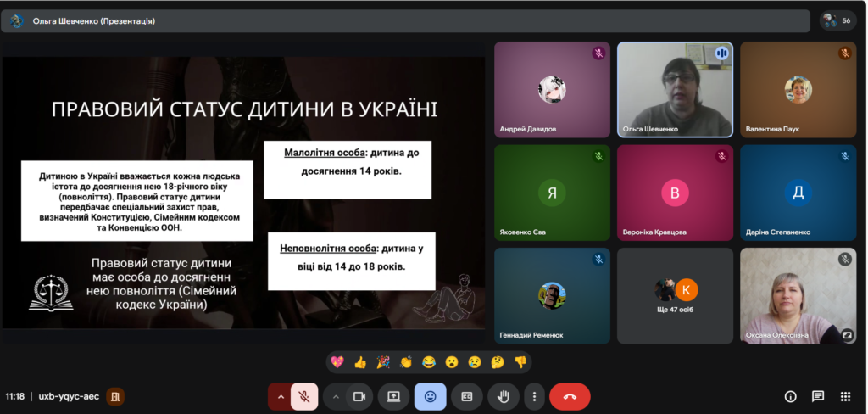This screenshot has height=414, width=868.
Task: Click the present screen icon
Action: tap(393, 396)
